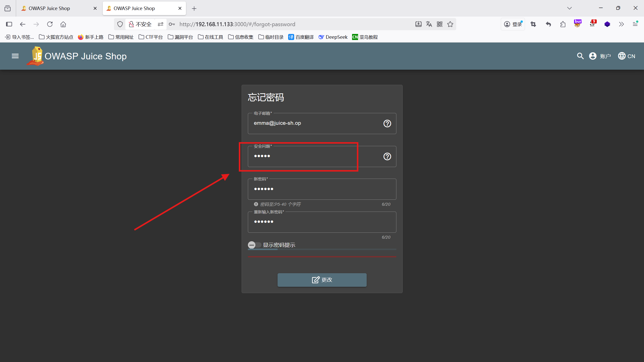Bookmark this page with star icon
This screenshot has height=362, width=644.
(x=450, y=24)
